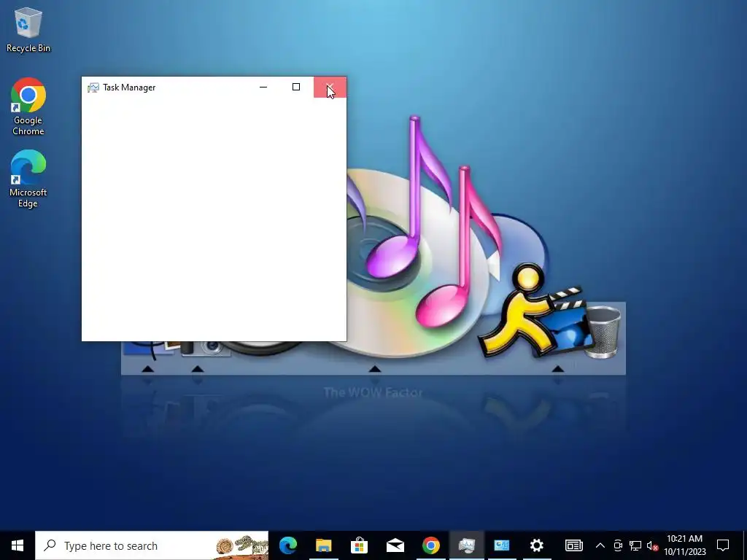Click the muted volume tray icon
Screen dimensions: 747x560
[x=652, y=545]
